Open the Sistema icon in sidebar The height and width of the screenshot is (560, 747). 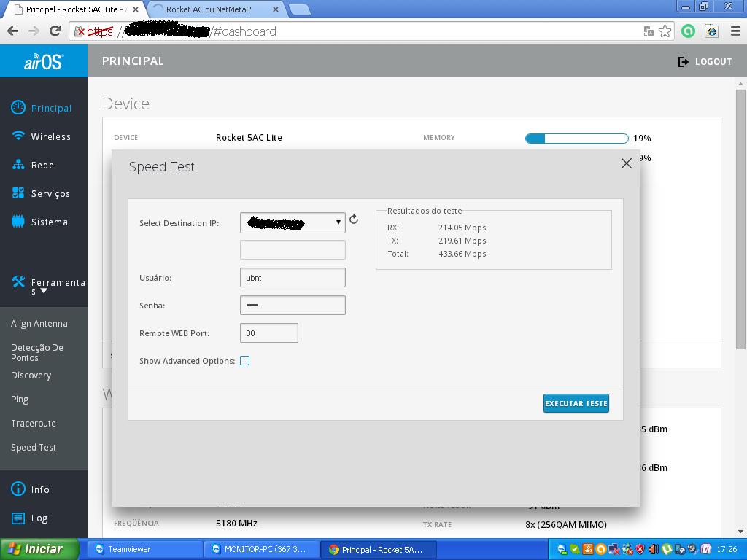pyautogui.click(x=18, y=222)
